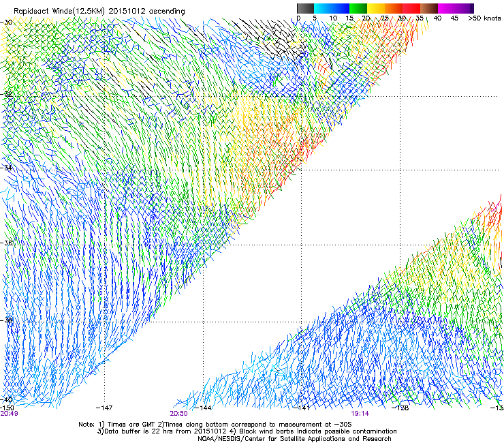Click the '-38' latitude label
The image size is (504, 443).
(x=7, y=320)
